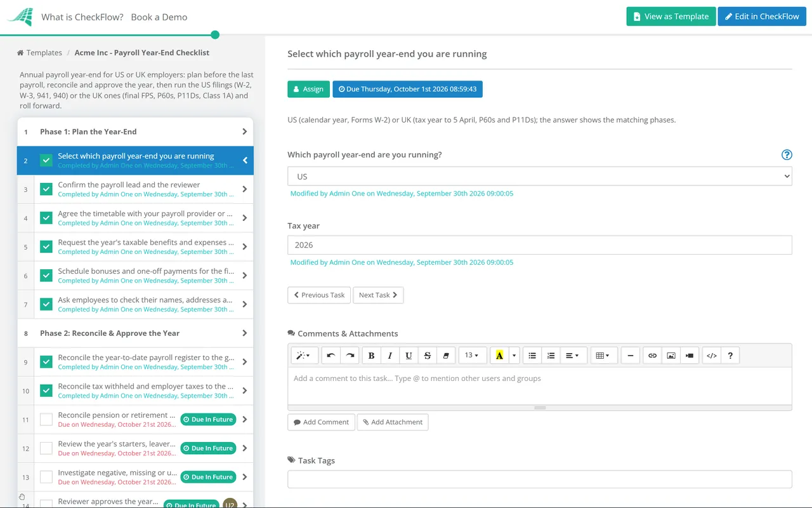This screenshot has height=508, width=812.
Task: Tick checkbox for 'Reconcile pension or retirement' task
Action: [x=46, y=420]
